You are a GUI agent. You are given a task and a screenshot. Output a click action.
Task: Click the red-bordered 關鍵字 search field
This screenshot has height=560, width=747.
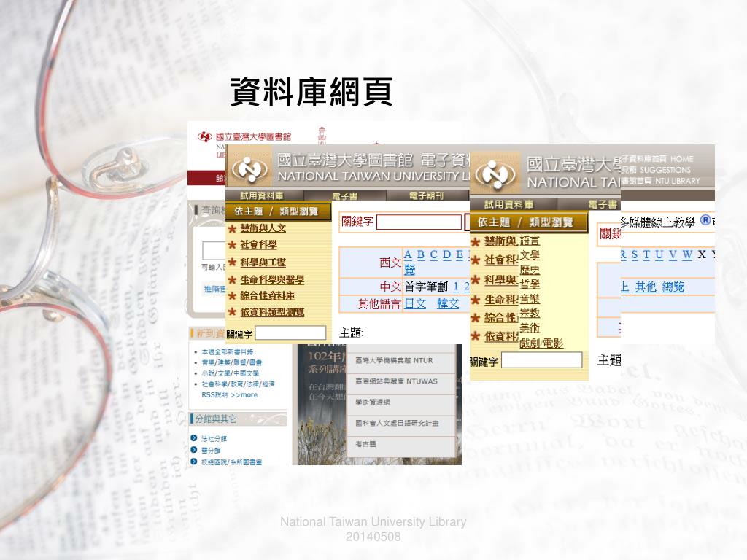419,222
